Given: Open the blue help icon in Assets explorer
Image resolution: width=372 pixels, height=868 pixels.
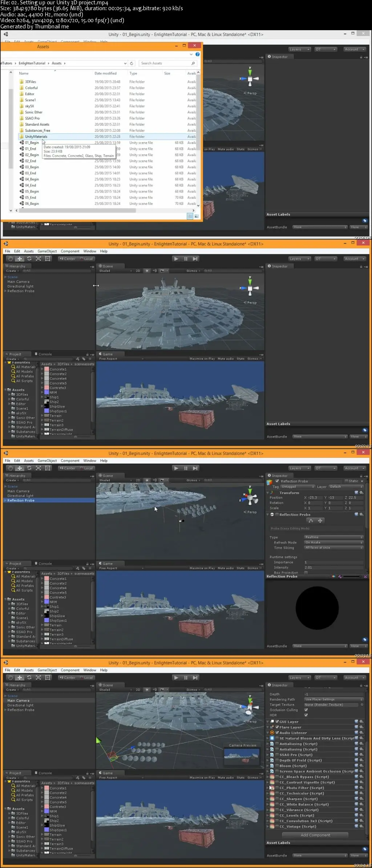Looking at the screenshot, I should pyautogui.click(x=197, y=54).
